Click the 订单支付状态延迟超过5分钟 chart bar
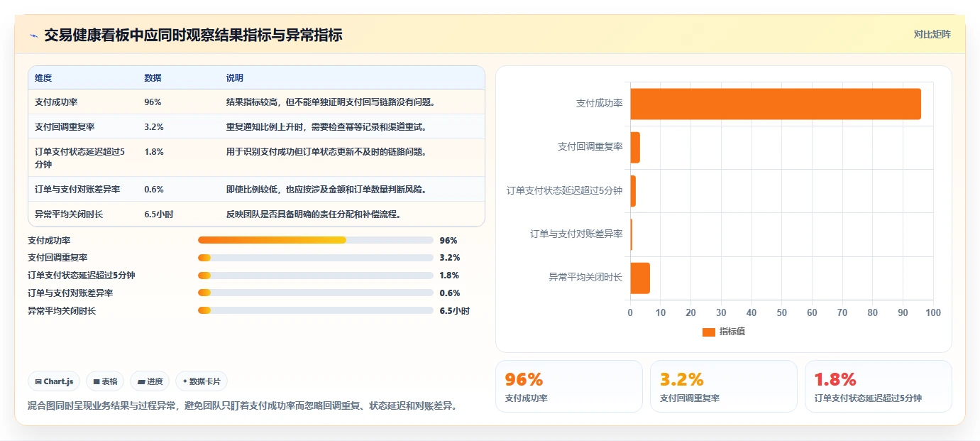The width and height of the screenshot is (980, 441). pyautogui.click(x=633, y=190)
